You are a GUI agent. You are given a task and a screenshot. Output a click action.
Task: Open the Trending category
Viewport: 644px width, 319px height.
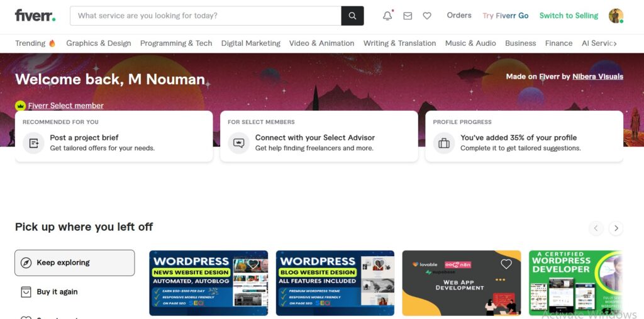[35, 43]
